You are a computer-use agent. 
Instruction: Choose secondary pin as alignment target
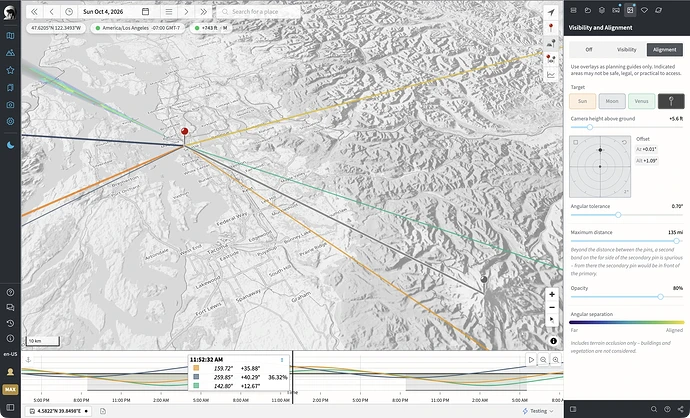coord(671,101)
